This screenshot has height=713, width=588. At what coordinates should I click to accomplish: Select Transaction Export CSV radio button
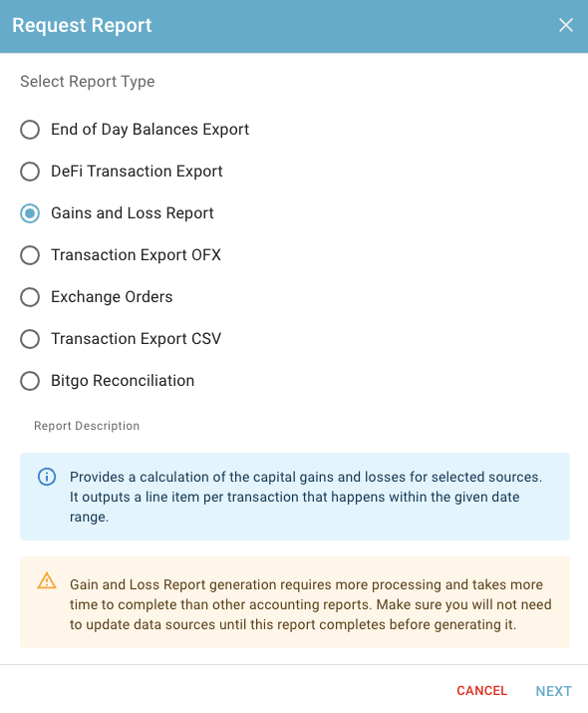coord(30,339)
